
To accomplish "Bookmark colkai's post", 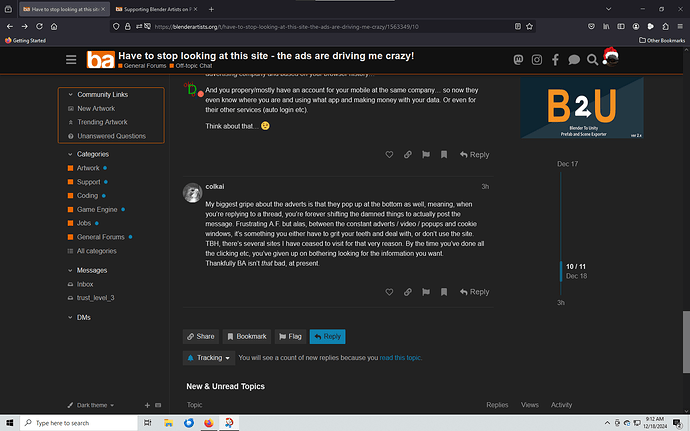I will coord(444,292).
